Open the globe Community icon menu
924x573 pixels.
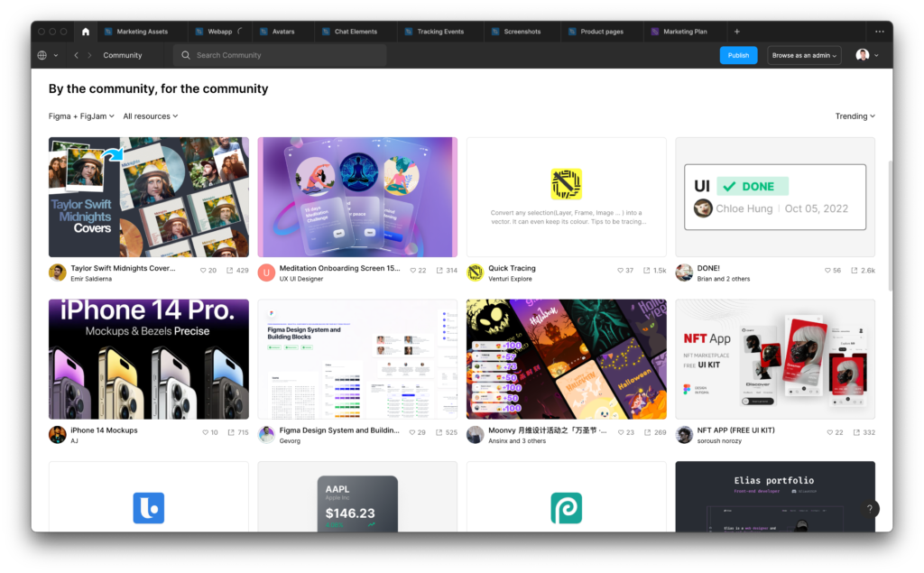(42, 55)
